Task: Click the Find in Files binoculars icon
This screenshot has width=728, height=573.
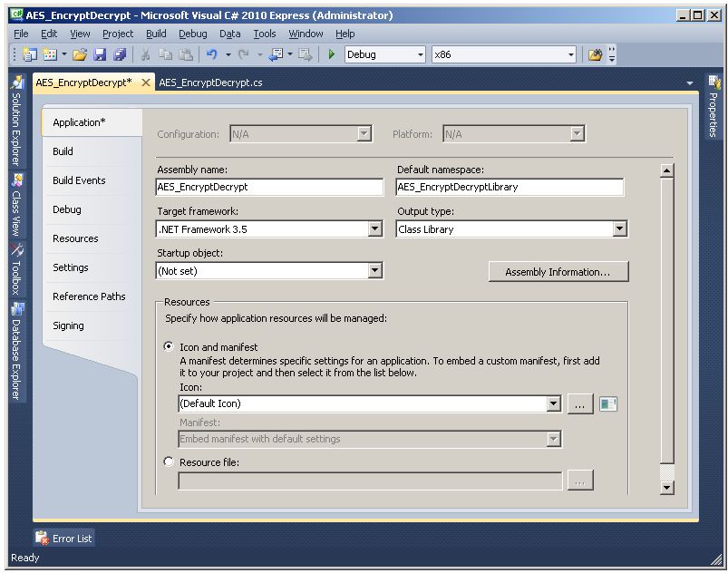Action: pyautogui.click(x=596, y=54)
